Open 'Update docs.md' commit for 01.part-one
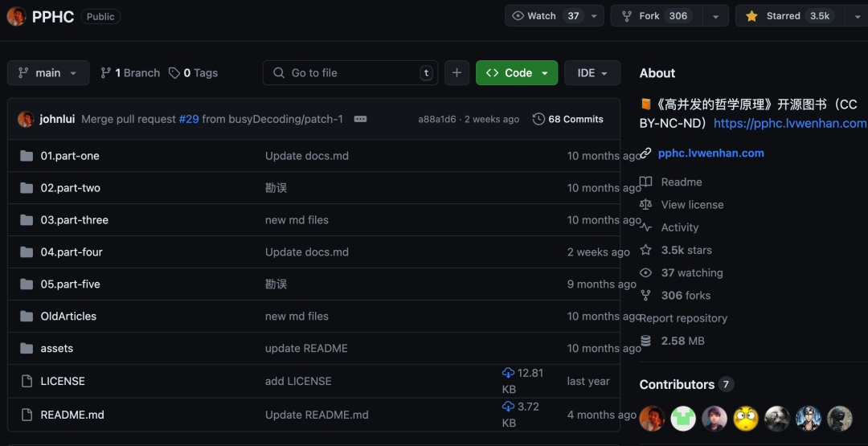868x446 pixels. click(x=307, y=156)
